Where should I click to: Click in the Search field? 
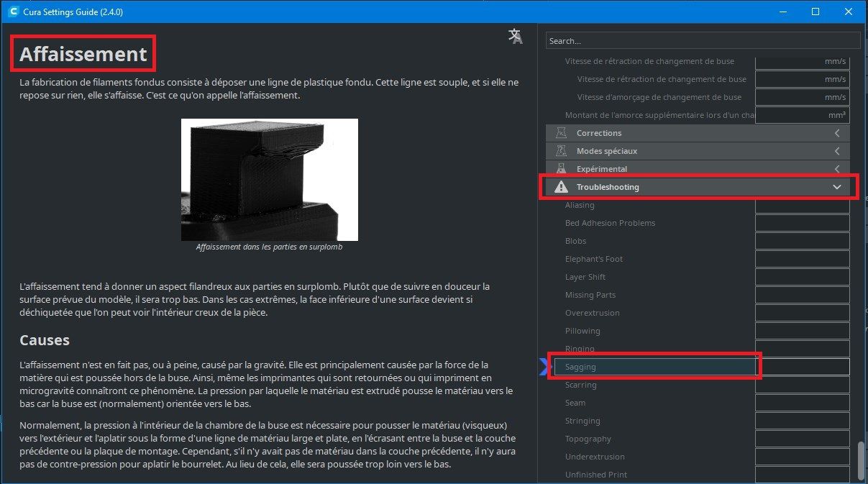click(703, 41)
